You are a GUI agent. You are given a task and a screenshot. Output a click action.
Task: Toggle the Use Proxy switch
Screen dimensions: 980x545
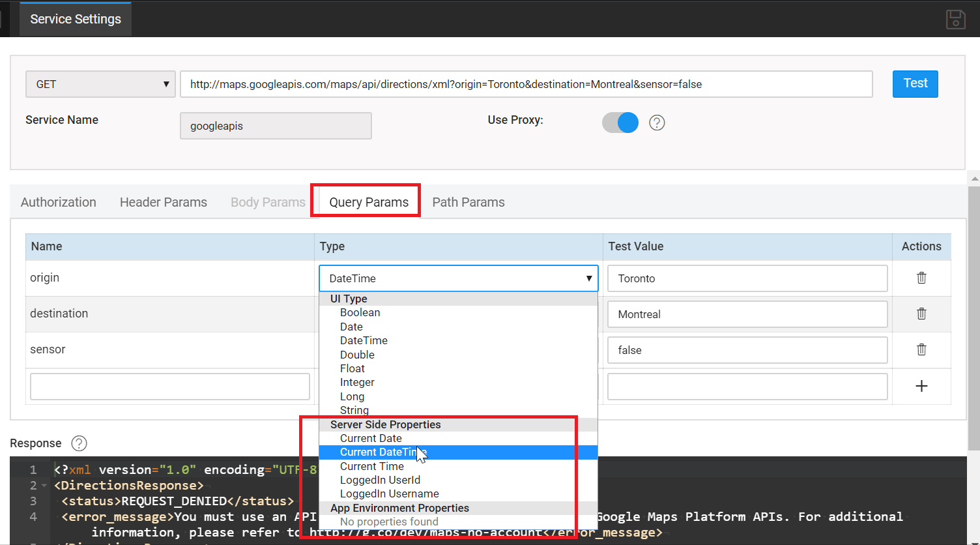coord(620,123)
